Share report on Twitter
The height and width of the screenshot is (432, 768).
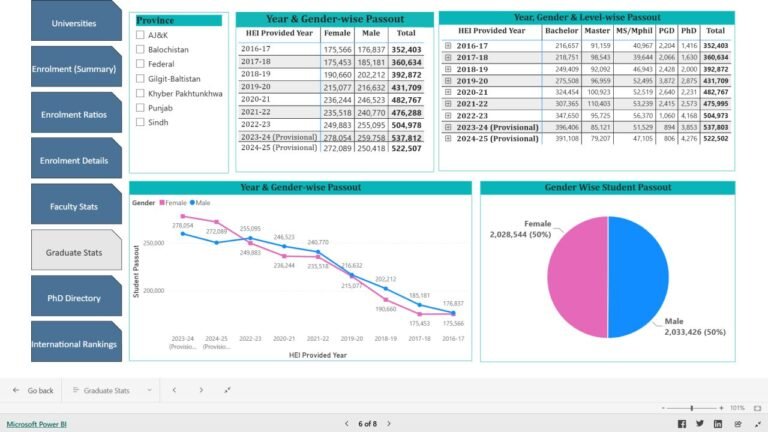[700, 424]
